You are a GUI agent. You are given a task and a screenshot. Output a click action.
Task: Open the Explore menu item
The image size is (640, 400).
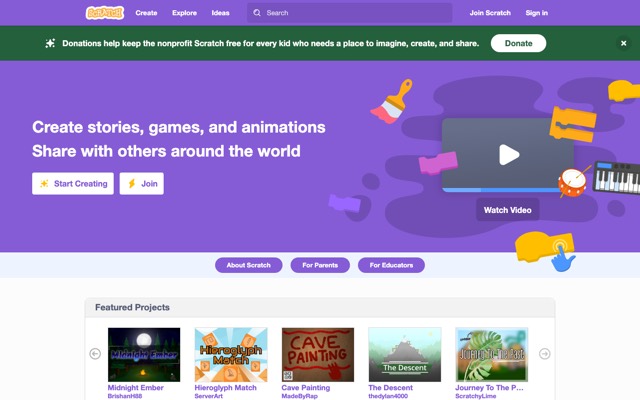pyautogui.click(x=184, y=13)
